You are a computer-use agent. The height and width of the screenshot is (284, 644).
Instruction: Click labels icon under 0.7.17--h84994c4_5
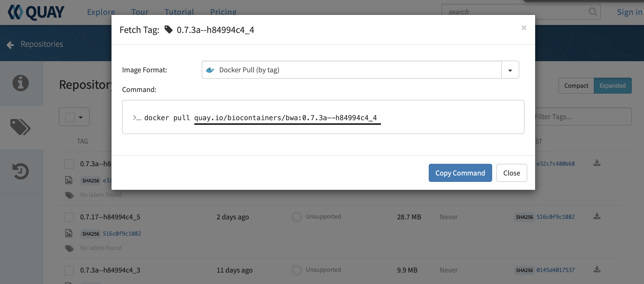click(x=69, y=248)
